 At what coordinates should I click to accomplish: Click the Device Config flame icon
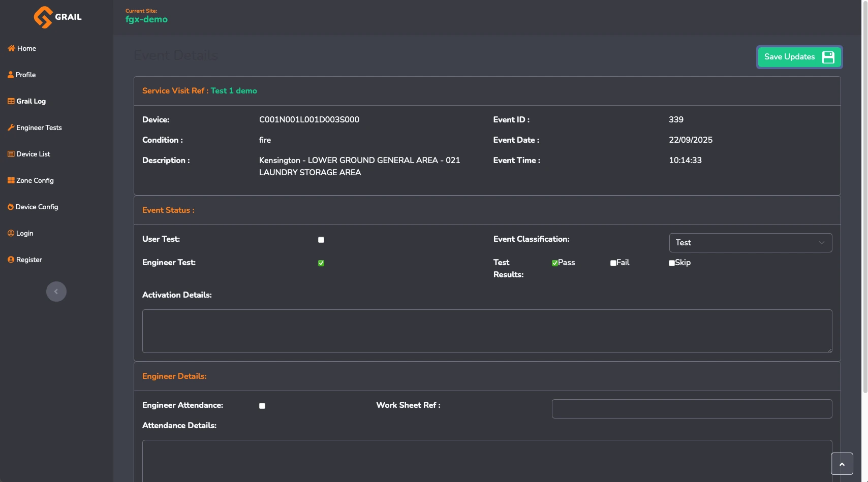click(11, 207)
